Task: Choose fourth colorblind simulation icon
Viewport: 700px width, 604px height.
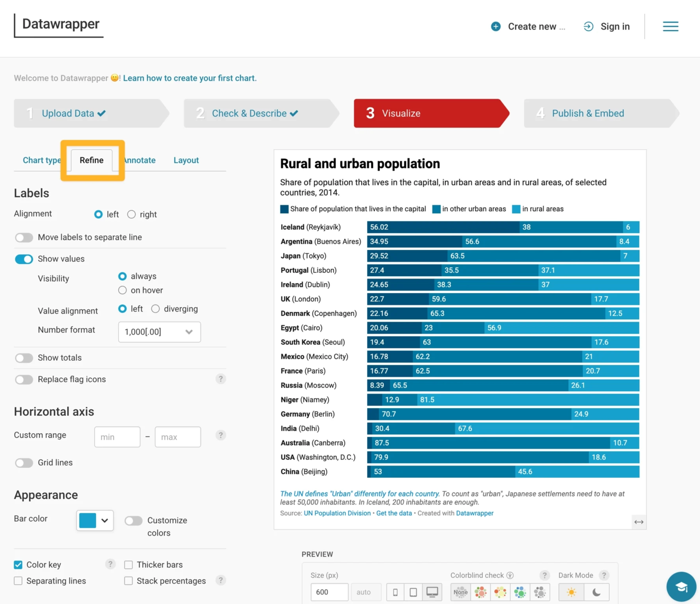Action: point(520,592)
